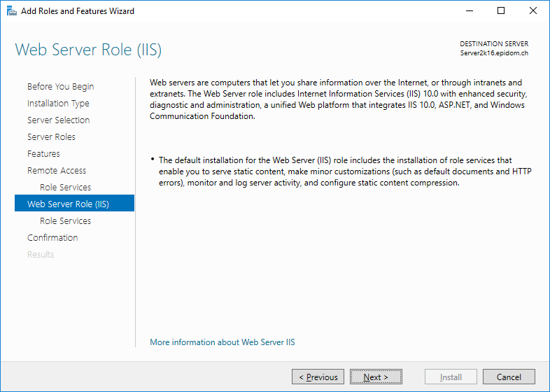
Task: Open More information about Web Server IIS link
Action: 223,342
